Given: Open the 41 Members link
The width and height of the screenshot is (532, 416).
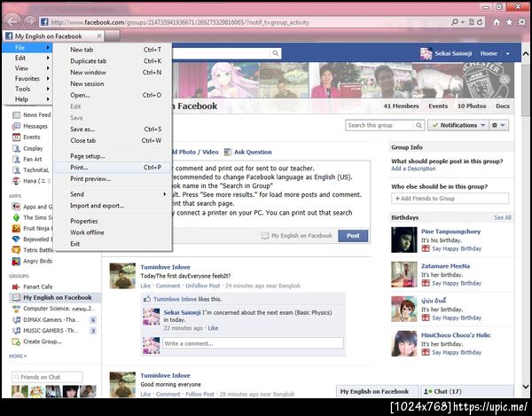Looking at the screenshot, I should point(401,106).
